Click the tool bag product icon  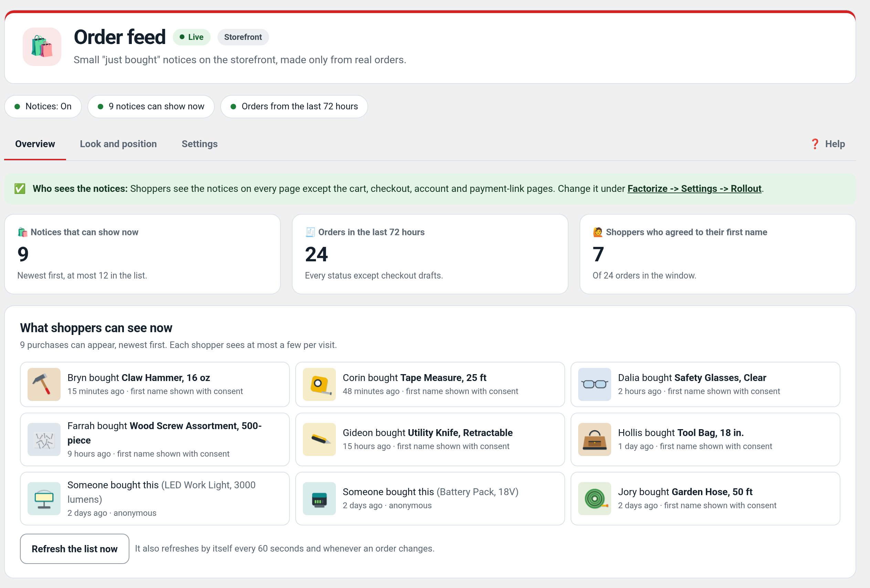(x=594, y=439)
